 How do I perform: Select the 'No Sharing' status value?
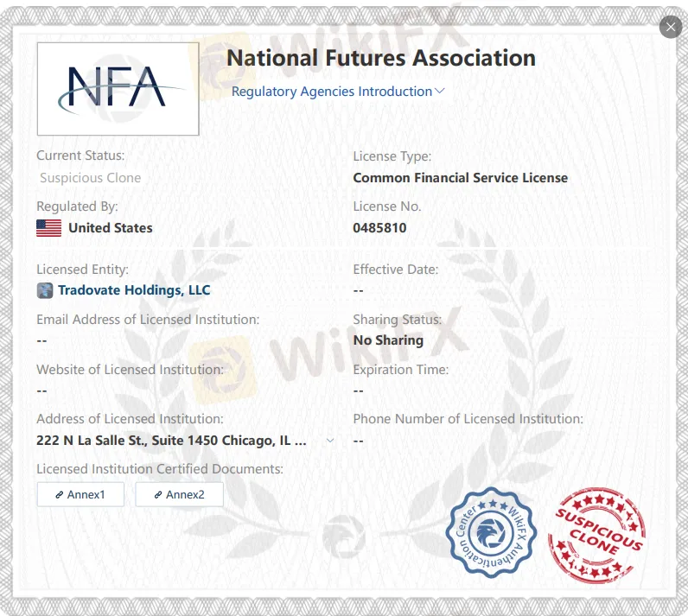coord(388,340)
